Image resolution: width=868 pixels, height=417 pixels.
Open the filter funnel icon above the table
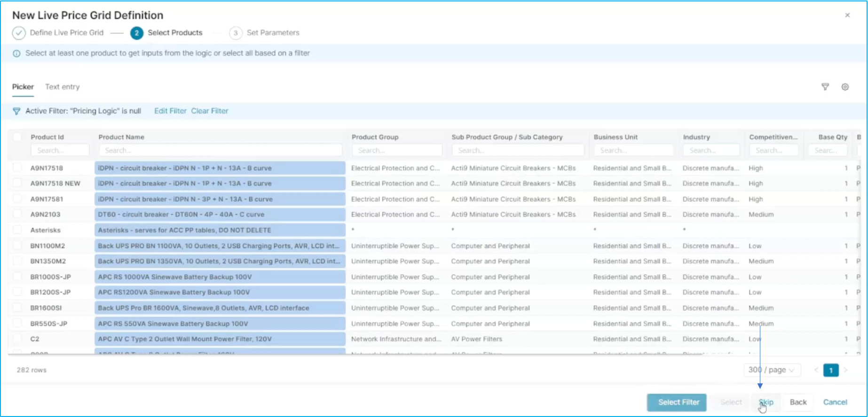(x=825, y=87)
